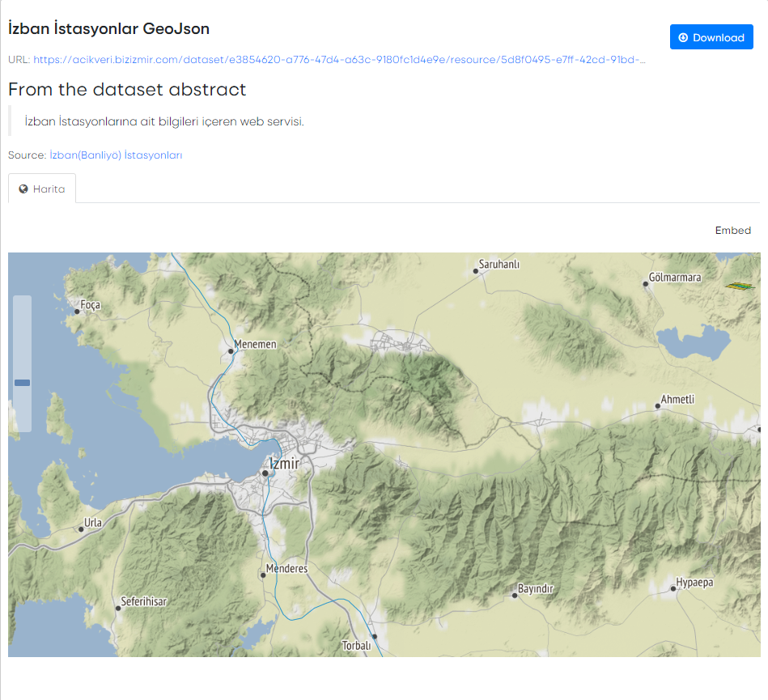The height and width of the screenshot is (700, 768).
Task: Switch to the Harita tab
Action: click(x=42, y=189)
